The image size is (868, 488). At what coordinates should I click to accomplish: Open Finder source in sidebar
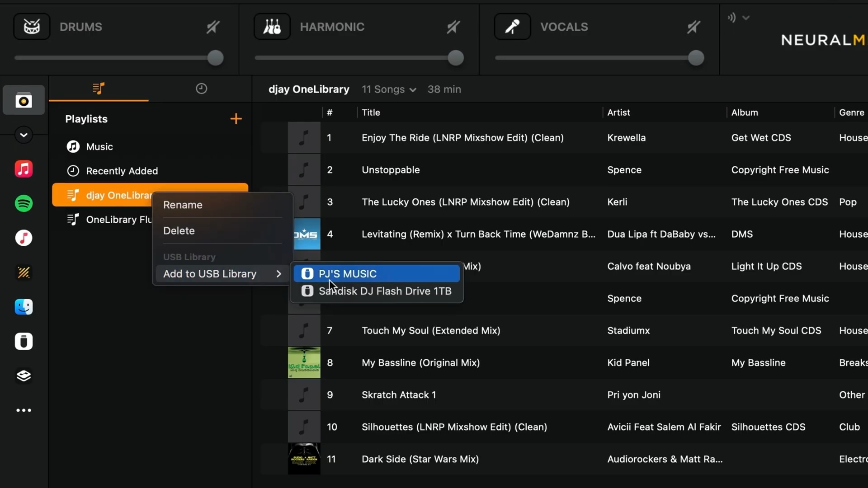click(24, 307)
